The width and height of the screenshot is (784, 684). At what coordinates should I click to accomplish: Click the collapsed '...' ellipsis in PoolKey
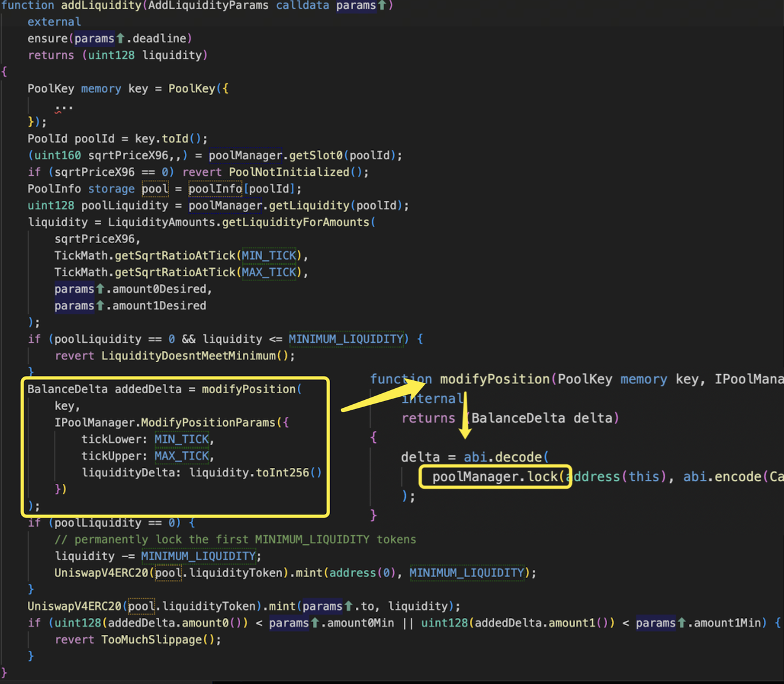point(64,107)
